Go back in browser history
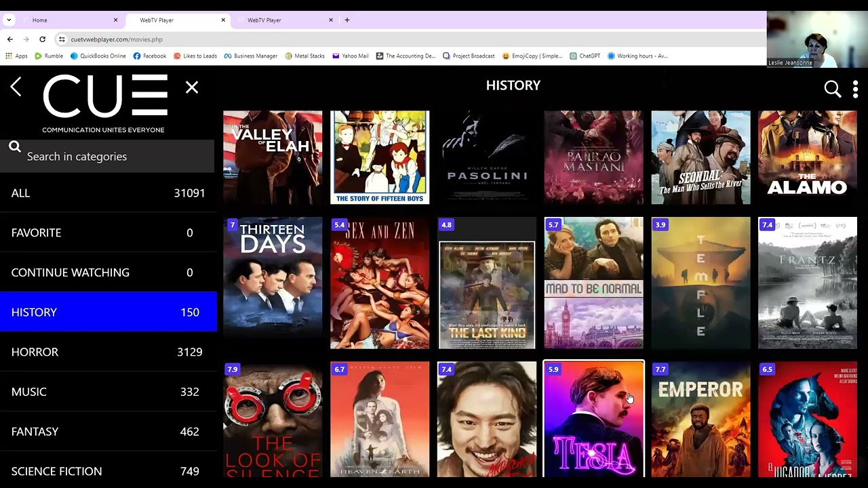This screenshot has width=868, height=488. coord(9,39)
